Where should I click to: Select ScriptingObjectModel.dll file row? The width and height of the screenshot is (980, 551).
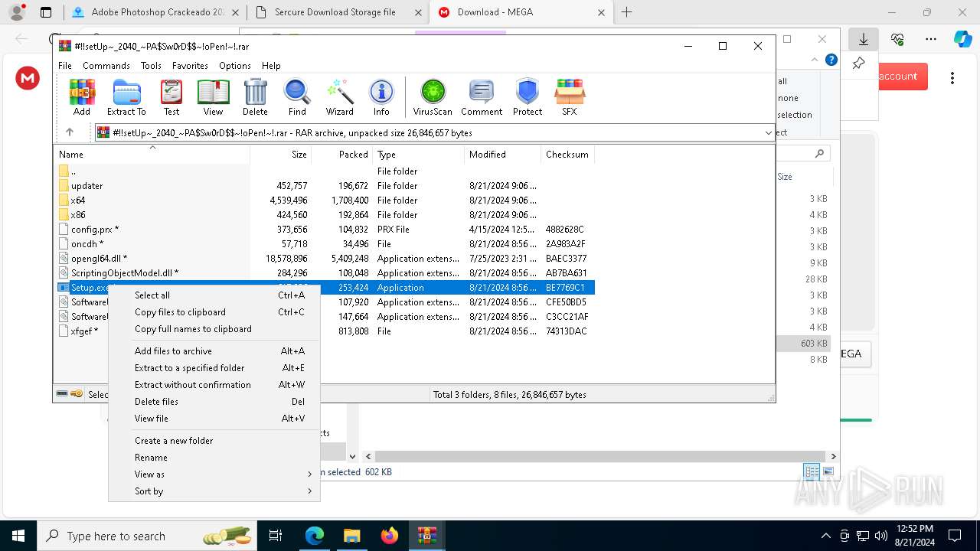coord(325,273)
